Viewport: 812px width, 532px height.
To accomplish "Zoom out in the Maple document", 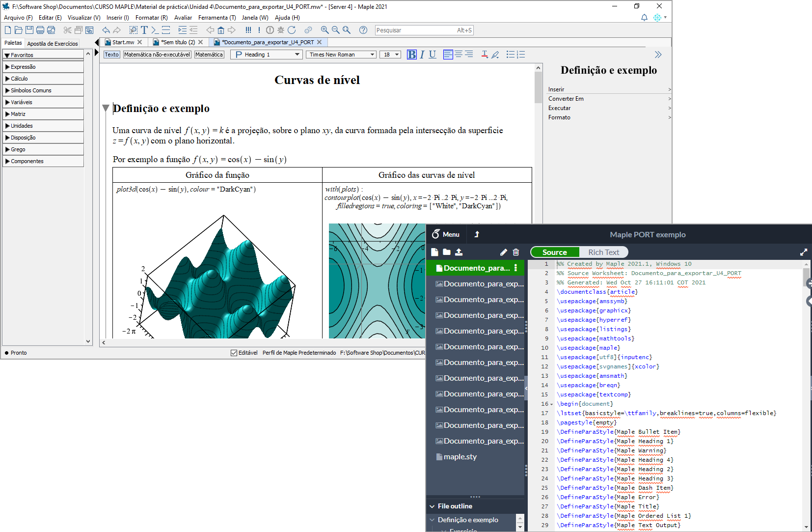I will click(336, 30).
